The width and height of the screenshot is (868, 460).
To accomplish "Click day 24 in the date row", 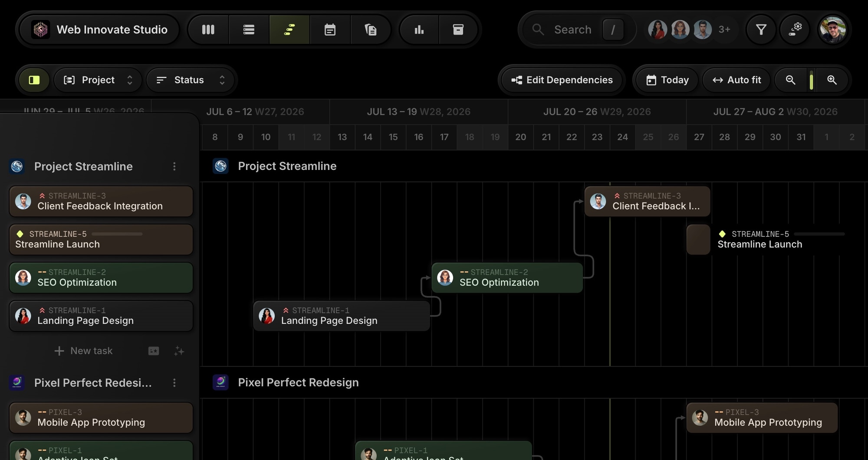I will pyautogui.click(x=622, y=137).
